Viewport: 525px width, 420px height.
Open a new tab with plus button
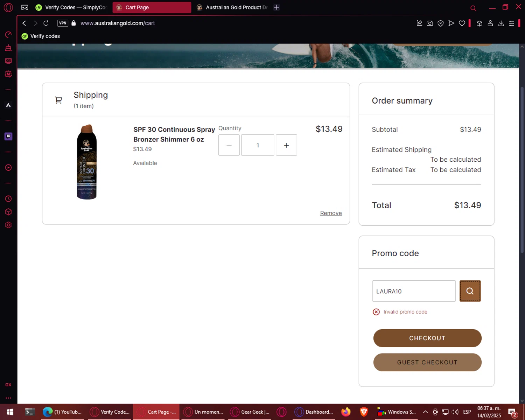point(276,7)
